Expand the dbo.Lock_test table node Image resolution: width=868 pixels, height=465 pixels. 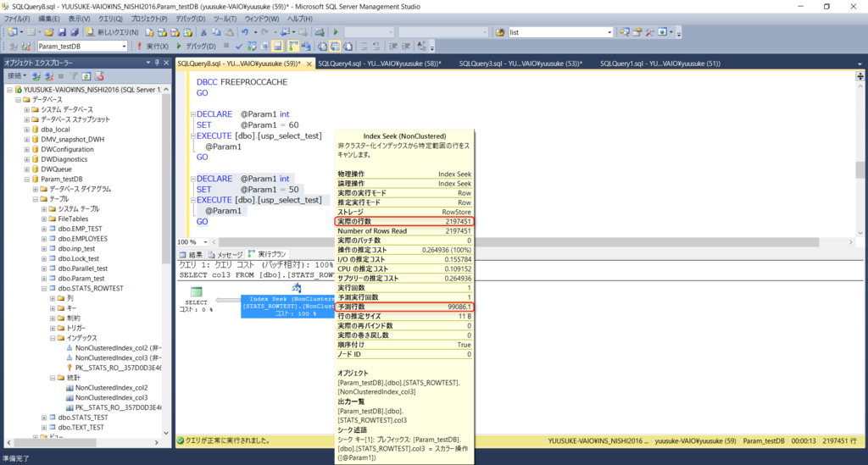tap(44, 259)
